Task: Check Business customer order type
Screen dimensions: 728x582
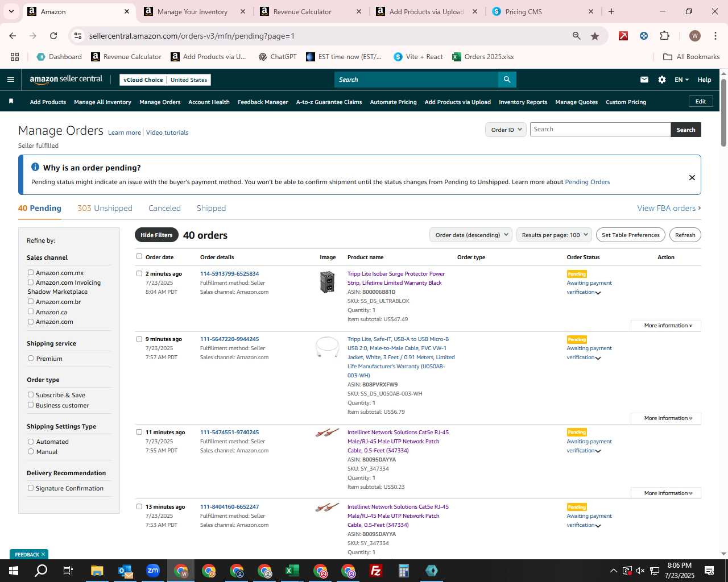Action: click(31, 405)
